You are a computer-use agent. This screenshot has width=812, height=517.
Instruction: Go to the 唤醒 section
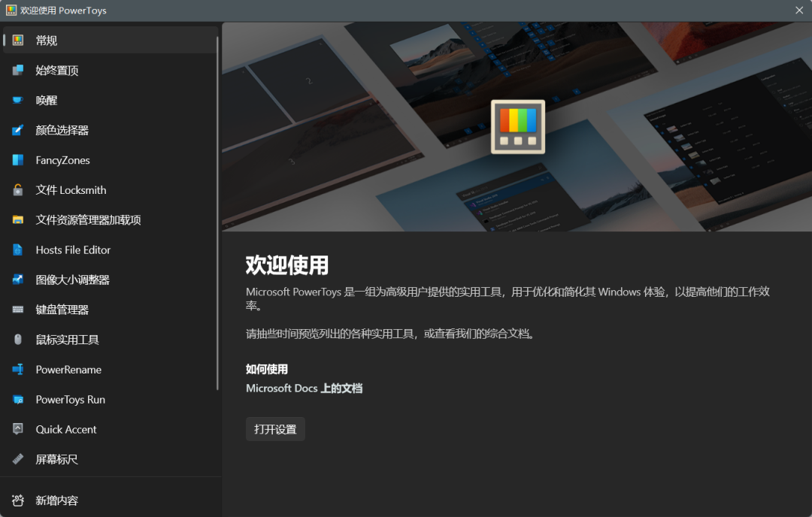pos(111,101)
